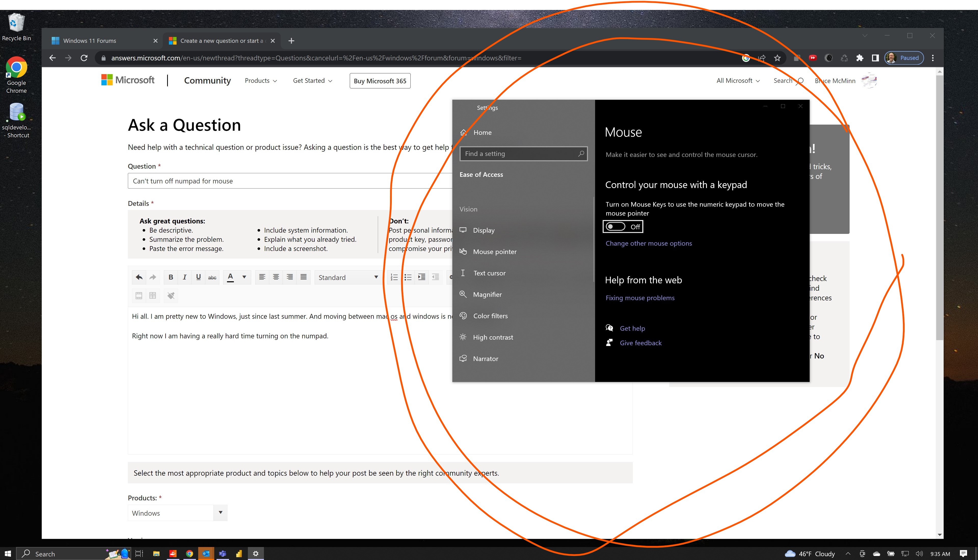
Task: Click the Buy Microsoft 365 button
Action: pos(380,81)
